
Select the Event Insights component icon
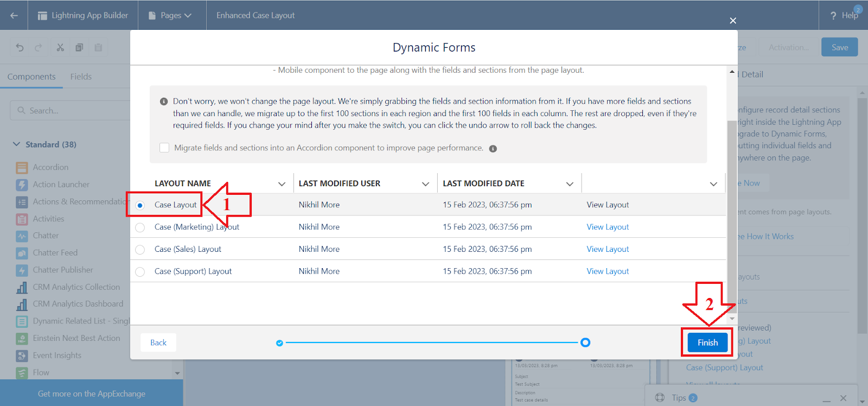[22, 356]
